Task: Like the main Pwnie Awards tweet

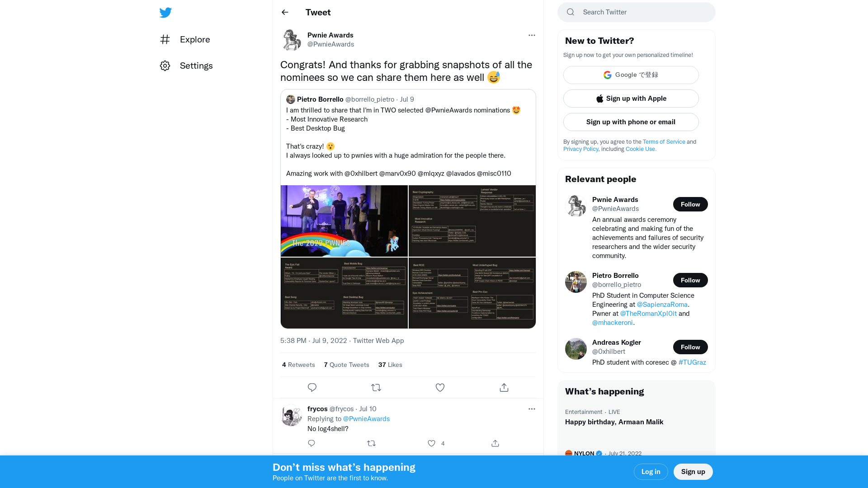Action: (x=440, y=388)
